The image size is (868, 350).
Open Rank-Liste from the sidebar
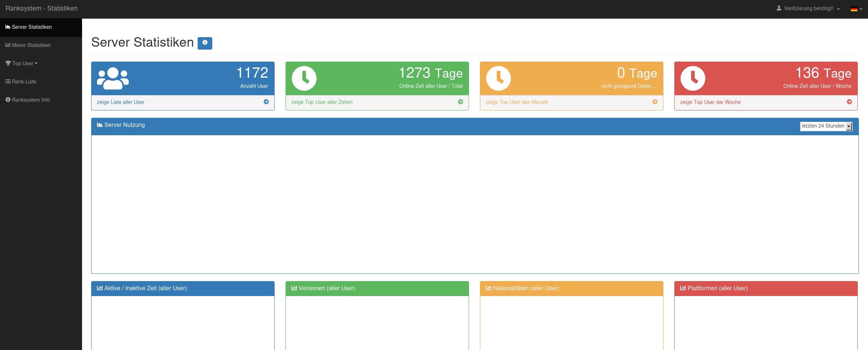(x=41, y=82)
